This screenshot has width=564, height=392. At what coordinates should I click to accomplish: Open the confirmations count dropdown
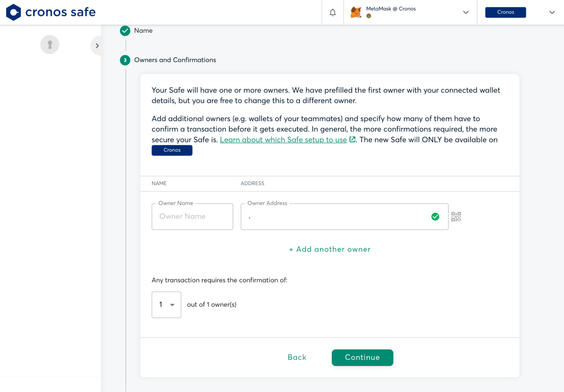click(166, 305)
